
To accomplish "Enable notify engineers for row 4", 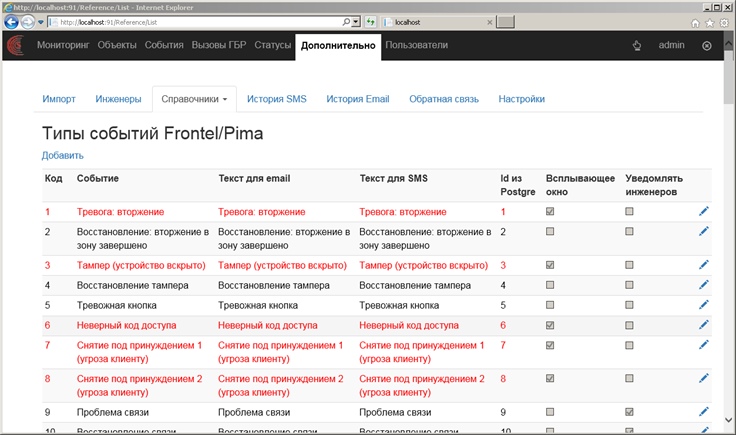I will [x=629, y=285].
